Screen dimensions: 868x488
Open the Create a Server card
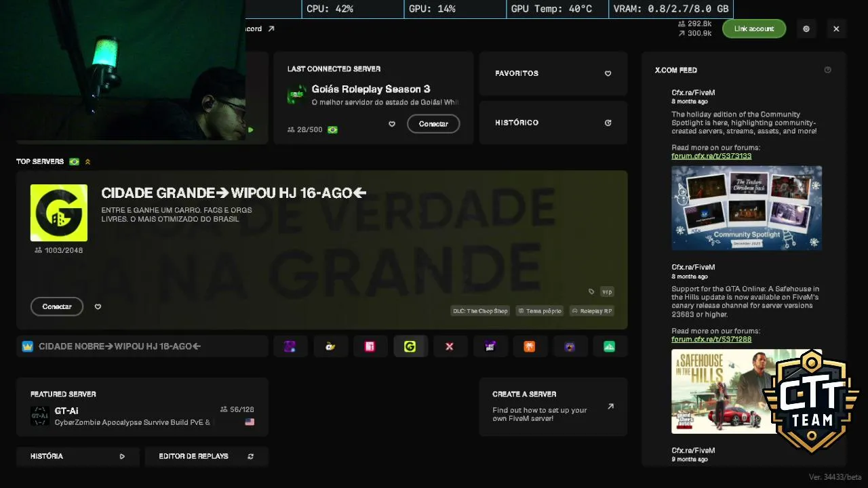pyautogui.click(x=553, y=407)
